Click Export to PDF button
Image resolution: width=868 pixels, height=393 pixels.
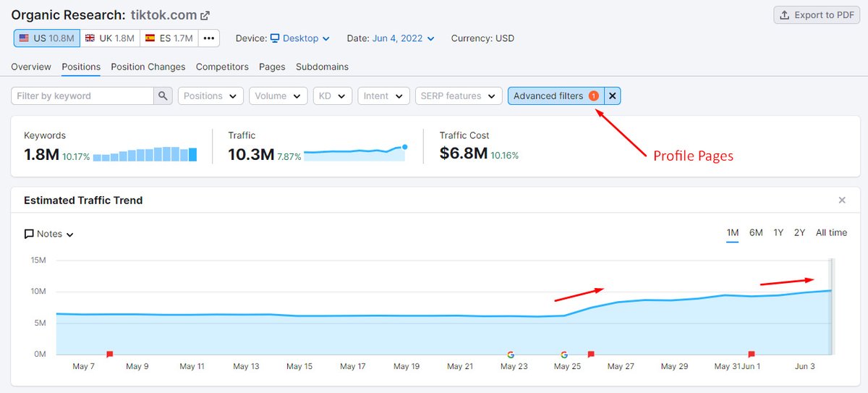pos(817,15)
